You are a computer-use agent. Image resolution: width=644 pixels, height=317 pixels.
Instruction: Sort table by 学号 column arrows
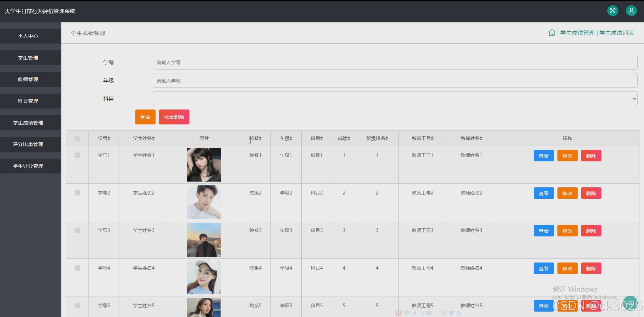click(109, 138)
